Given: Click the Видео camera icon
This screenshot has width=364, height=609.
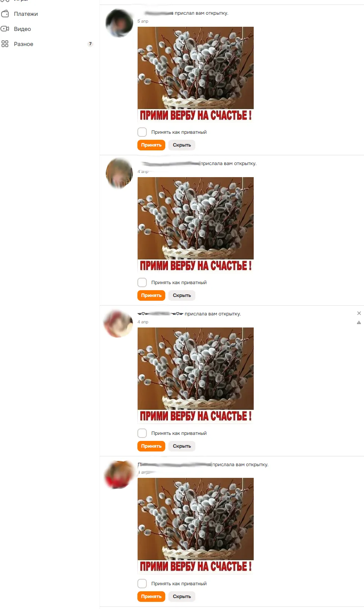Looking at the screenshot, I should point(5,29).
